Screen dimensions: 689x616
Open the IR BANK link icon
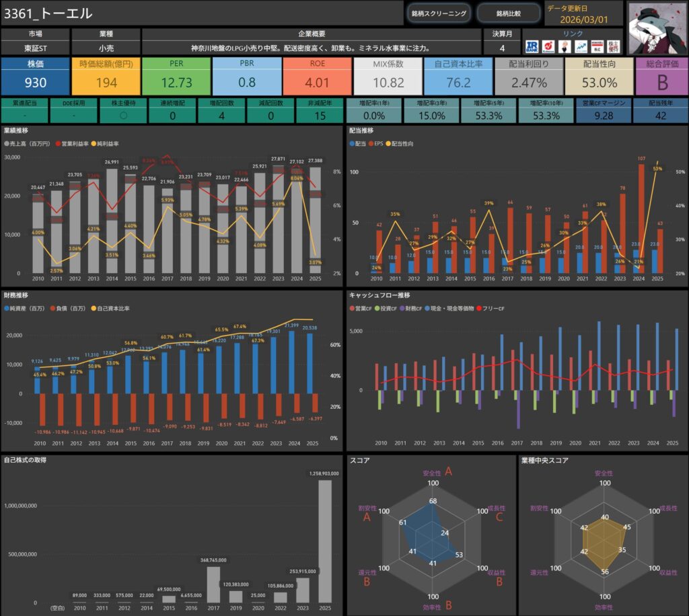[532, 46]
